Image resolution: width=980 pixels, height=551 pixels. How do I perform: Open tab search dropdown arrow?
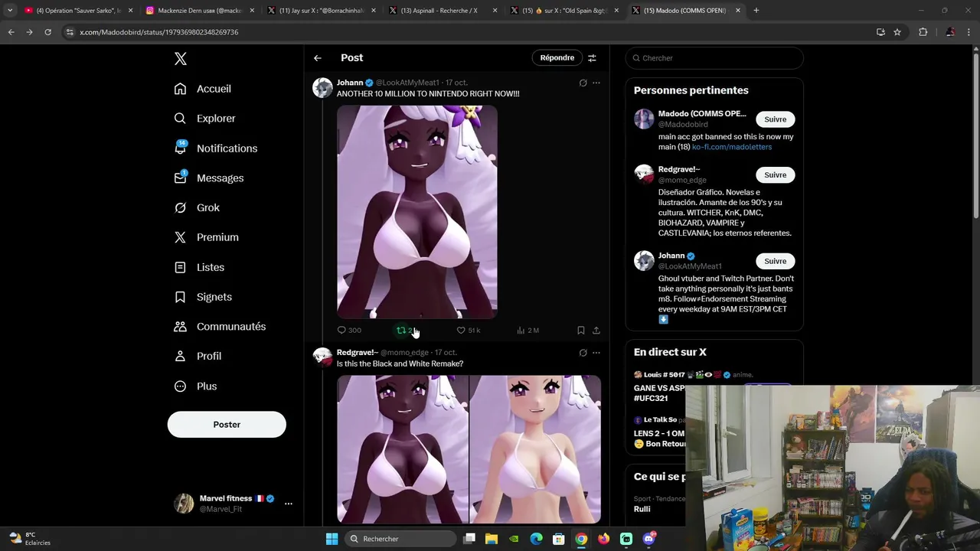(x=9, y=11)
